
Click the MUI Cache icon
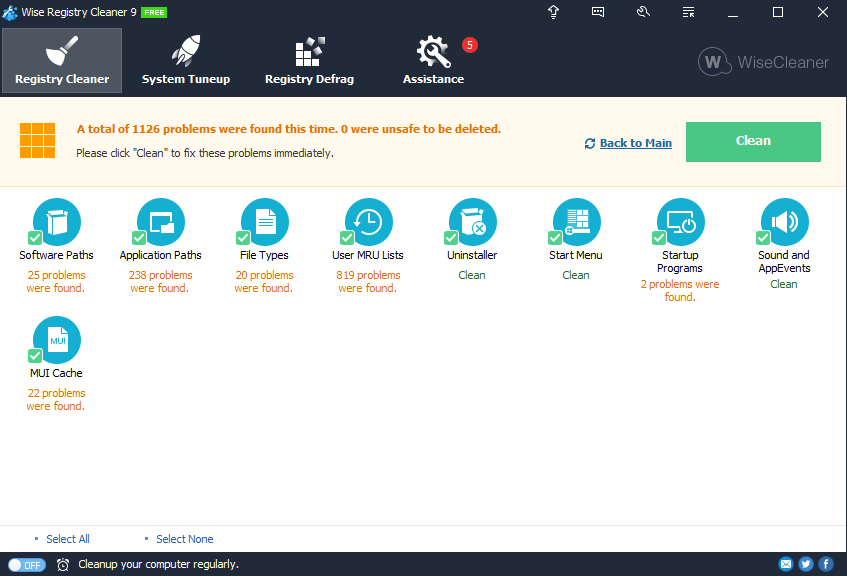pyautogui.click(x=57, y=340)
